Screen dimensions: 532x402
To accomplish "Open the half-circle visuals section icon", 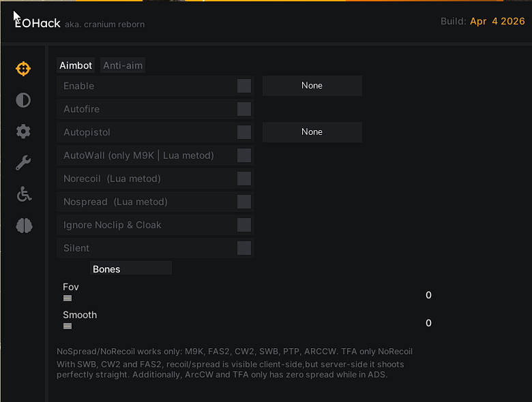I will (23, 101).
